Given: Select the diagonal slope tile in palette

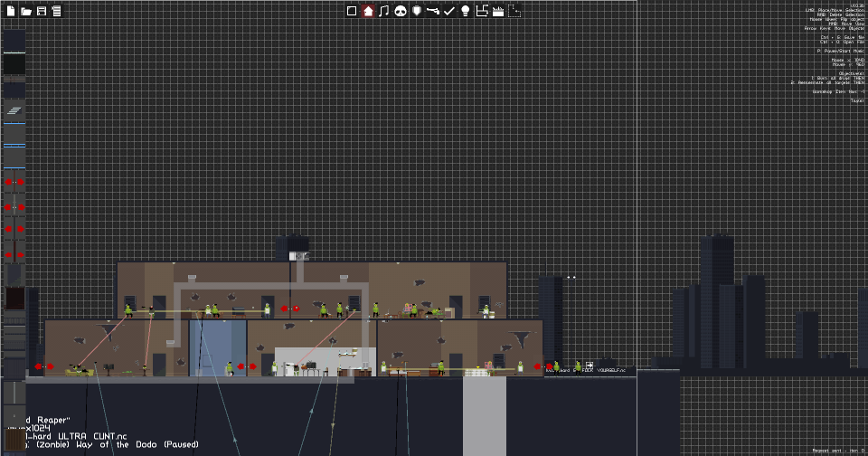Looking at the screenshot, I should (x=14, y=275).
